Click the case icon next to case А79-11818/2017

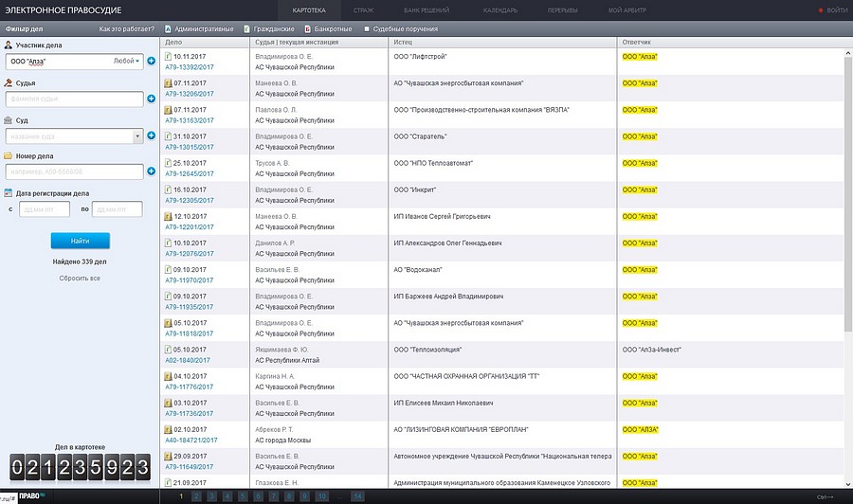(169, 323)
